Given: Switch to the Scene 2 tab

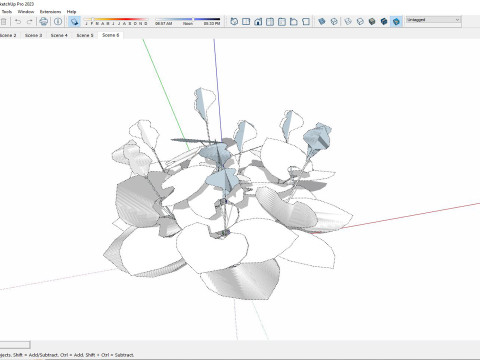Looking at the screenshot, I should coord(8,35).
